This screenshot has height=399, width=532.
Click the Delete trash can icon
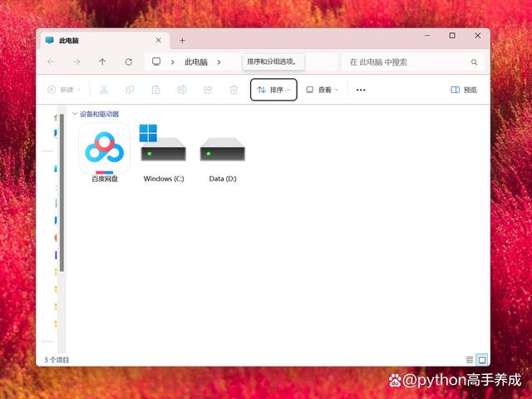(234, 90)
